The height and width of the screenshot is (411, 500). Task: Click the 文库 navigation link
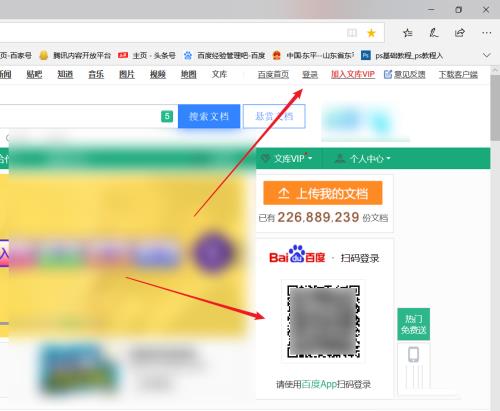[219, 74]
